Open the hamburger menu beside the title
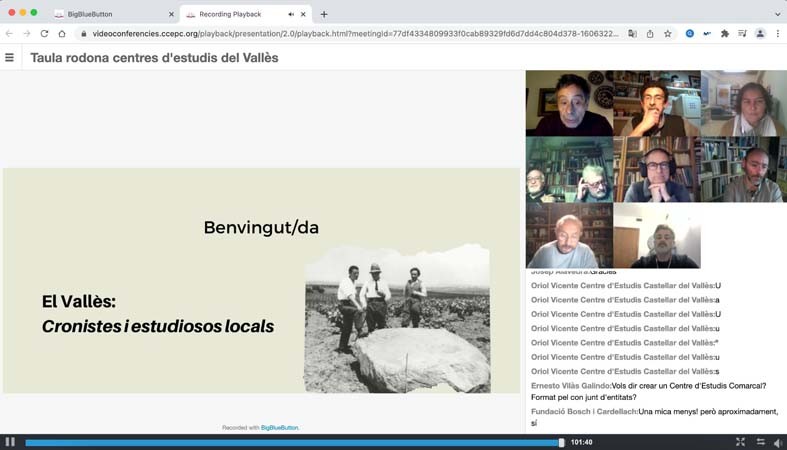Screen dimensions: 787x450 tap(10, 58)
